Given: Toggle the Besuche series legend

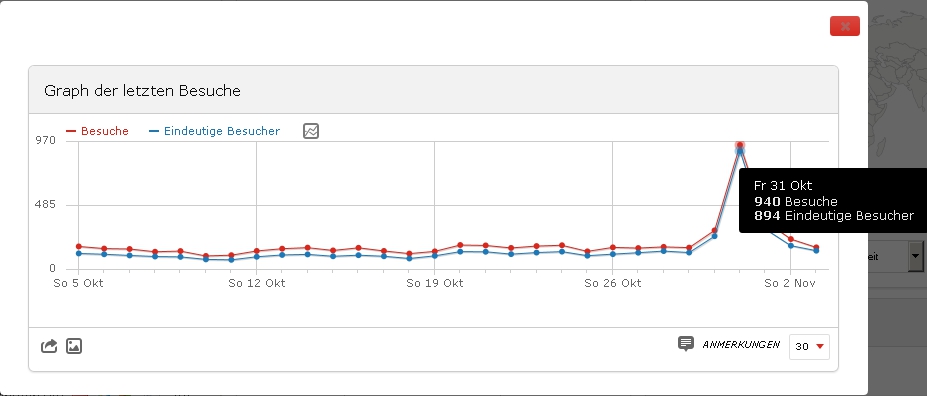Looking at the screenshot, I should (98, 131).
